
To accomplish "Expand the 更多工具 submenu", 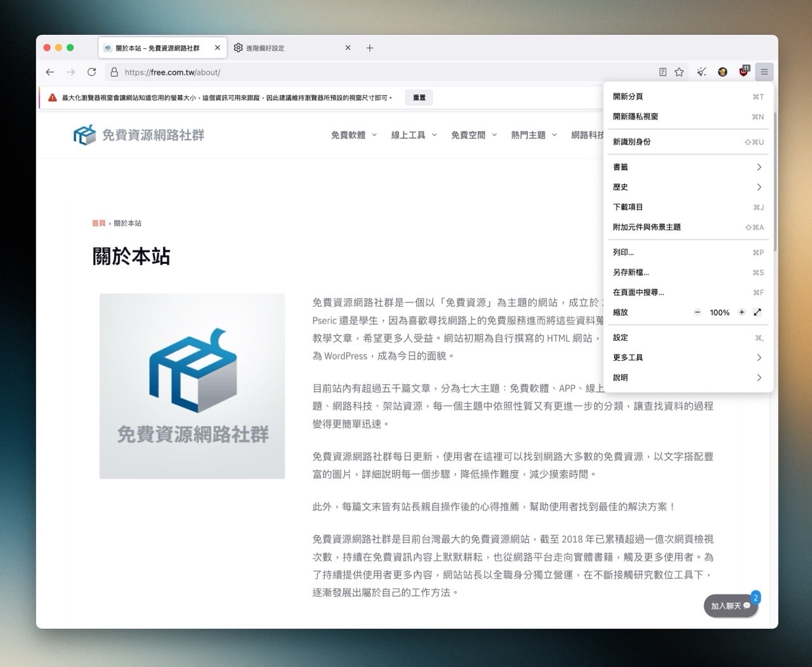I will (x=688, y=358).
